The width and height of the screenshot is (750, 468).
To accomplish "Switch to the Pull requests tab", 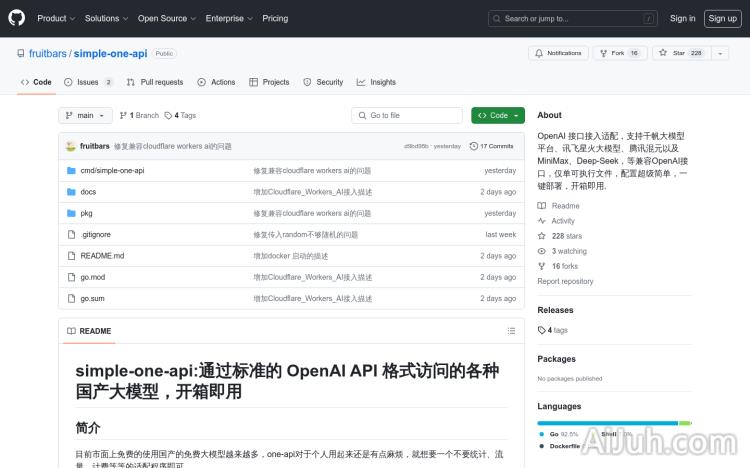I will [x=155, y=82].
